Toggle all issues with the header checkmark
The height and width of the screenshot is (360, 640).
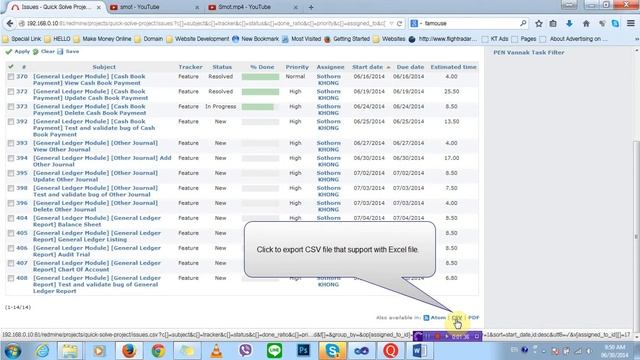[11, 67]
